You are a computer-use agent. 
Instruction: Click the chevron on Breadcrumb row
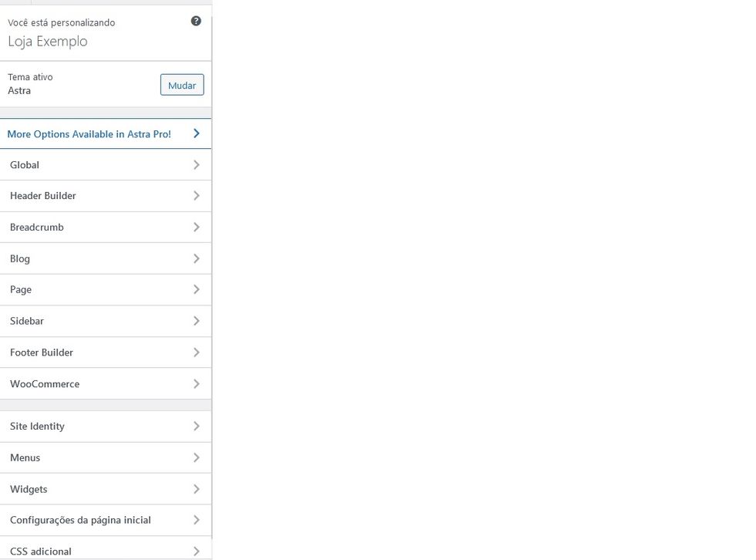pos(196,227)
